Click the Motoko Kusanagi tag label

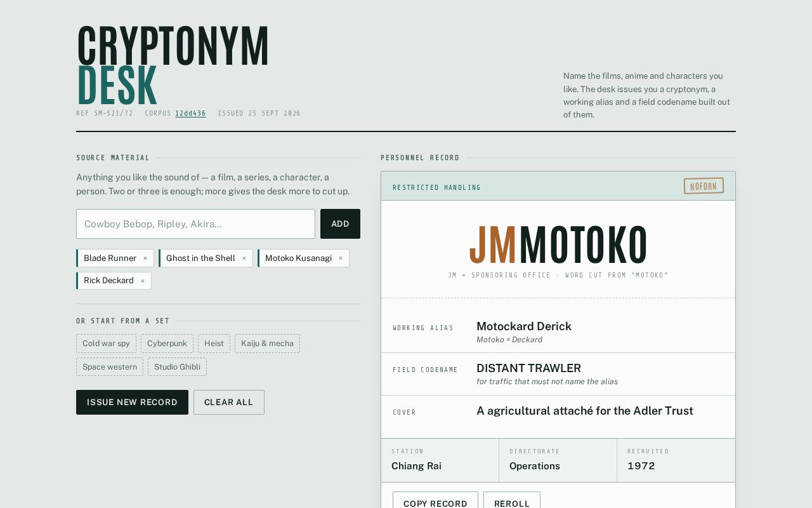(298, 258)
